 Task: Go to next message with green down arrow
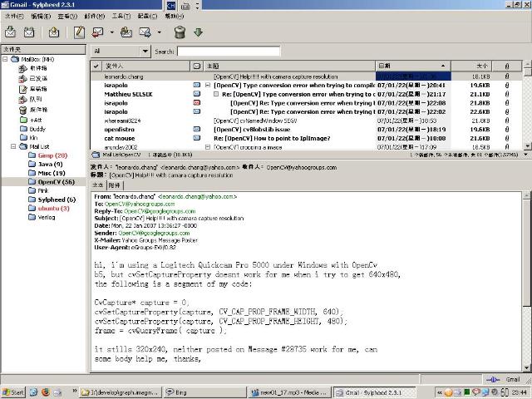tap(199, 32)
